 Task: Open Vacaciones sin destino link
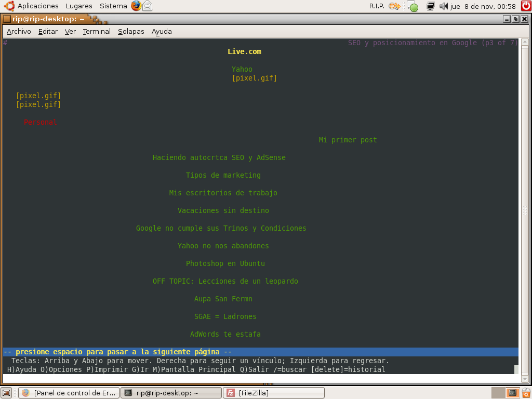click(223, 210)
